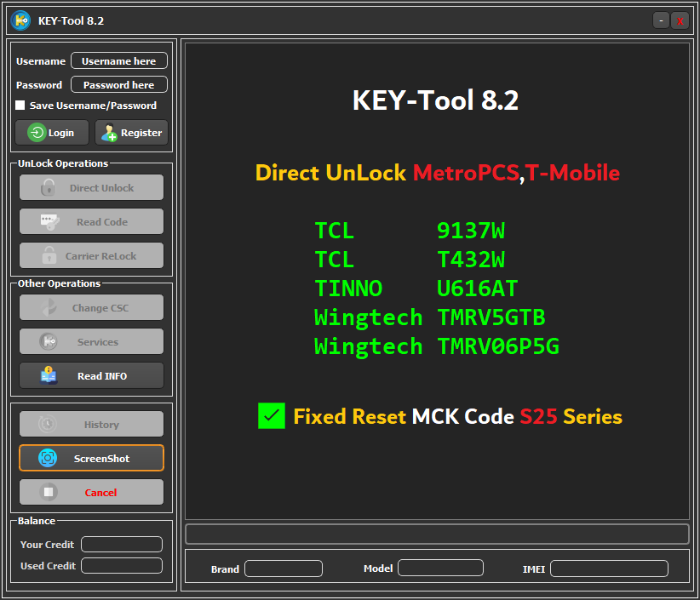Click the UnLock Operations group label
Image resolution: width=700 pixels, height=600 pixels.
pos(63,163)
